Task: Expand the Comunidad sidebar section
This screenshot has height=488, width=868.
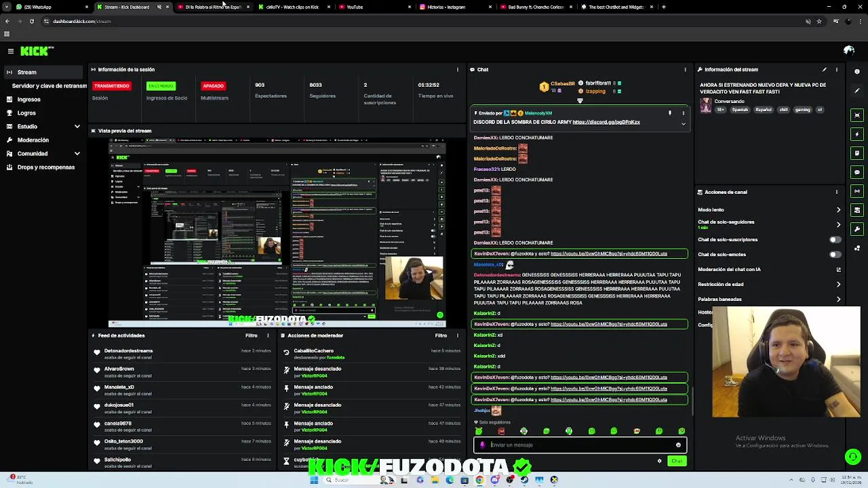Action: [x=77, y=153]
